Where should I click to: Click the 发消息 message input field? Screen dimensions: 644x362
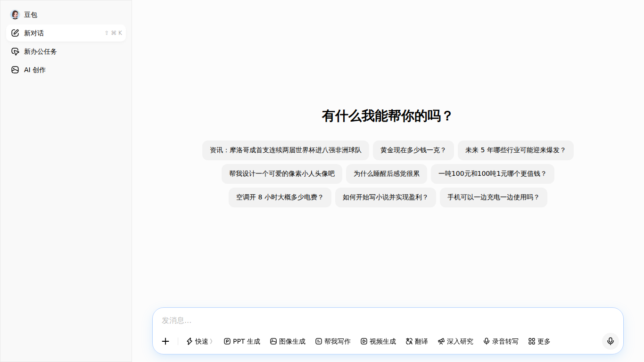388,321
